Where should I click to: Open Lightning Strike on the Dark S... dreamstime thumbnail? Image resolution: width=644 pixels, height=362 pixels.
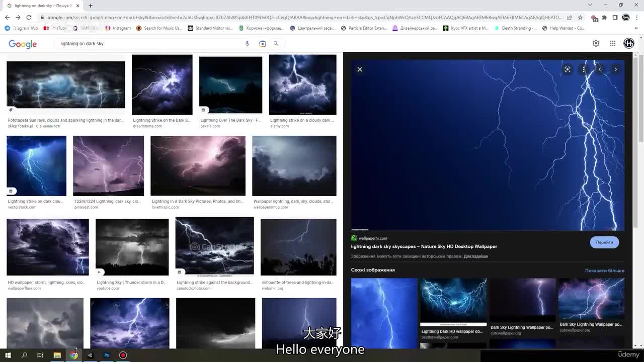click(162, 85)
